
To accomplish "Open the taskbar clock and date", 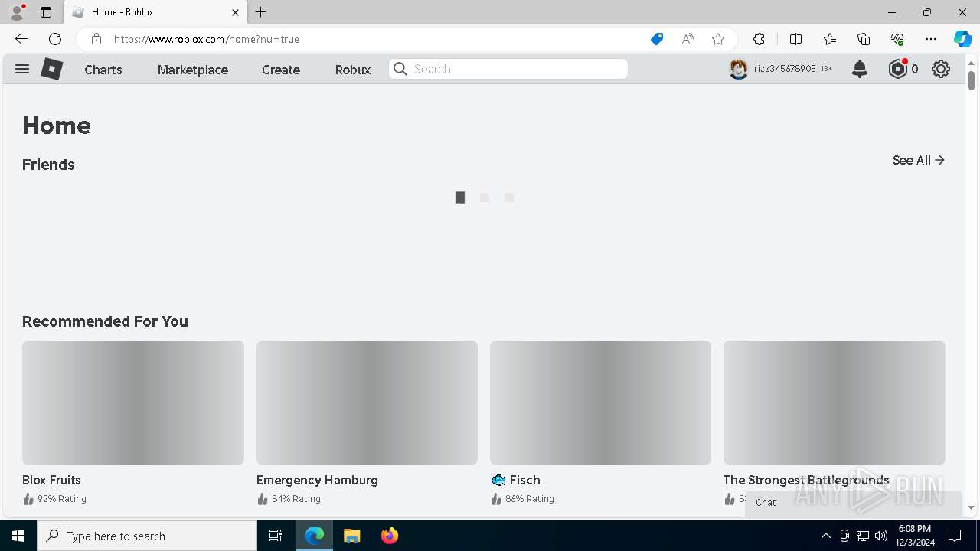I will (915, 536).
